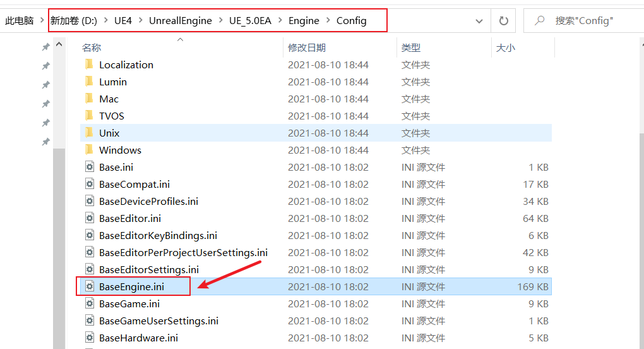Go to UE4 folder in breadcrumb
Image resolution: width=644 pixels, height=349 pixels.
(x=123, y=21)
